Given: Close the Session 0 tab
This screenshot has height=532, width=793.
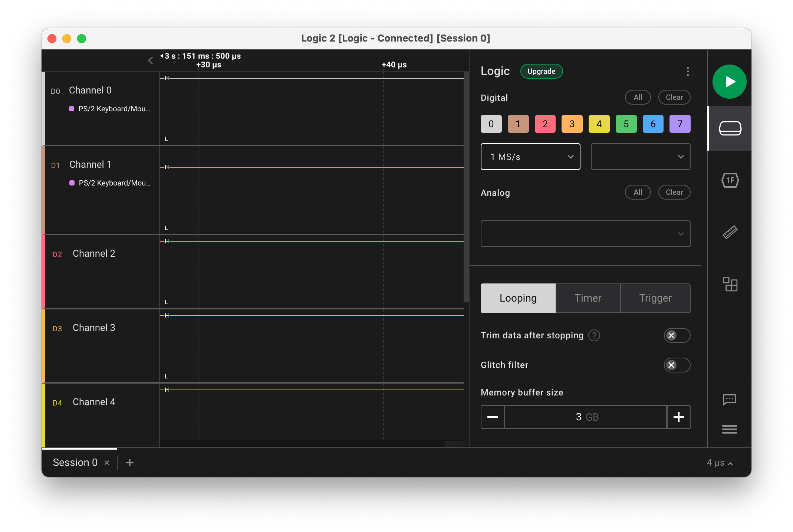Looking at the screenshot, I should [x=107, y=463].
